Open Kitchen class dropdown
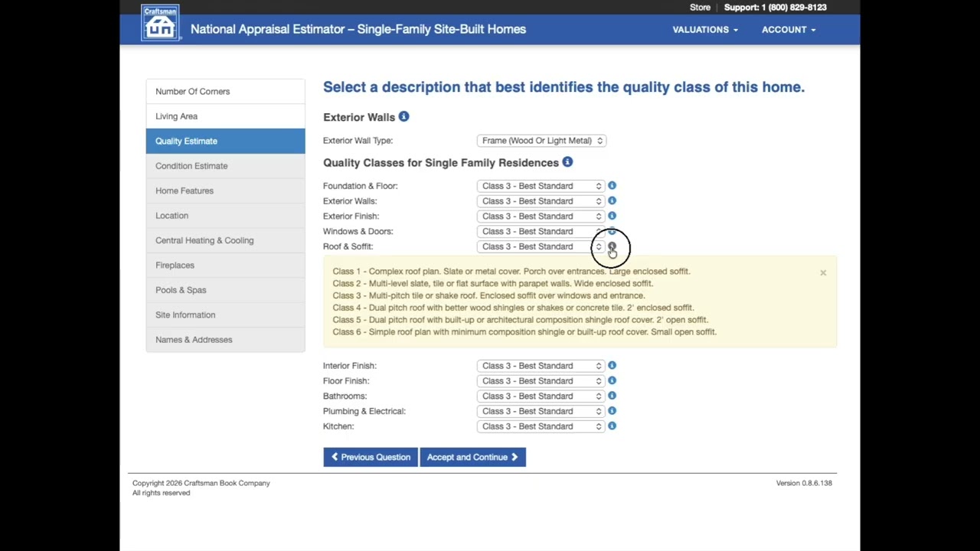Image resolution: width=980 pixels, height=551 pixels. (x=541, y=426)
